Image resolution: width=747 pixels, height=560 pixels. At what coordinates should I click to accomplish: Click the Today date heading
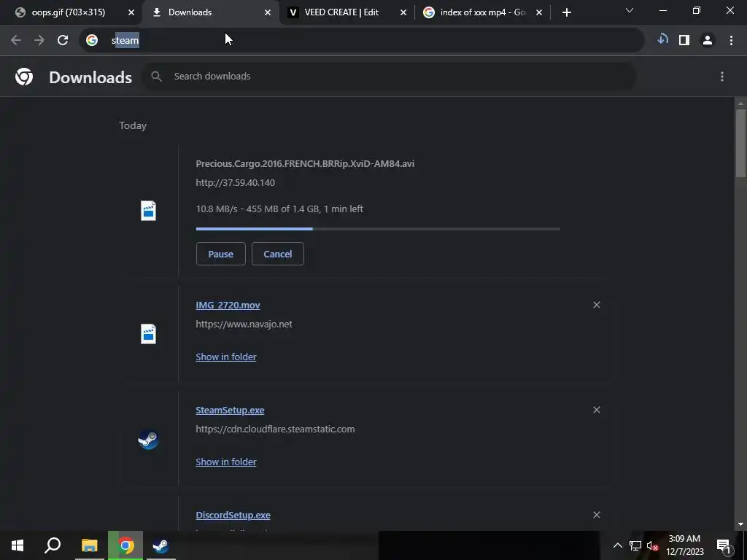point(133,125)
